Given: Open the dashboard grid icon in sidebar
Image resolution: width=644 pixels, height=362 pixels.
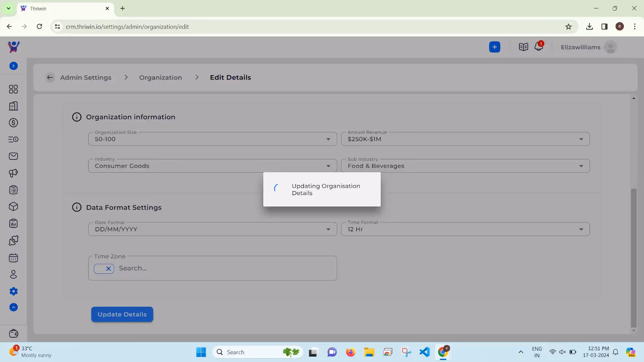Looking at the screenshot, I should click(x=13, y=89).
